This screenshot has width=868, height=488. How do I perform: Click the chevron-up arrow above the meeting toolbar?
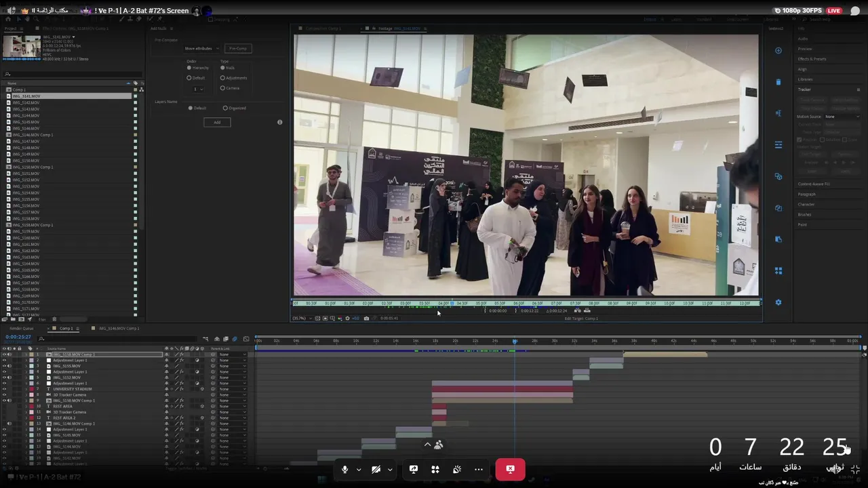(x=427, y=445)
